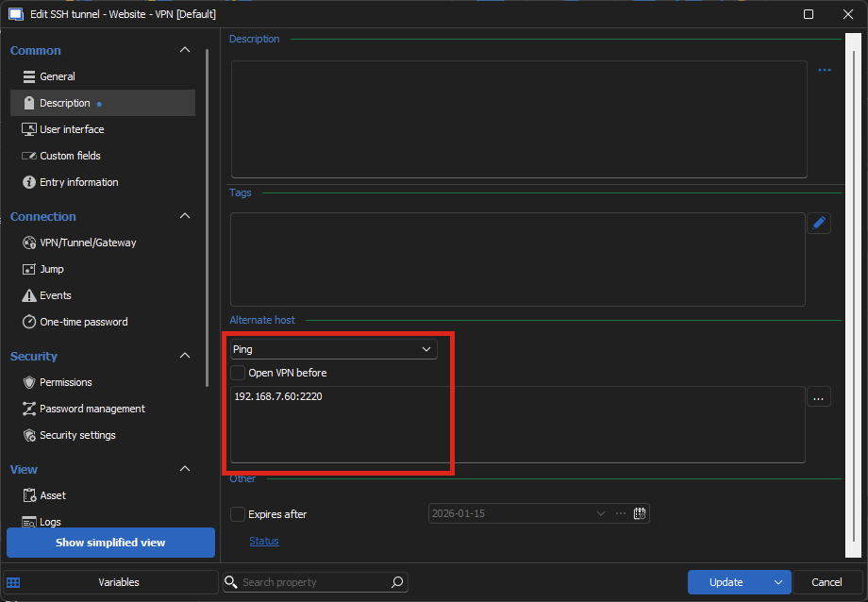Image resolution: width=868 pixels, height=602 pixels.
Task: Open the Ping alternate host dropdown
Action: [334, 349]
